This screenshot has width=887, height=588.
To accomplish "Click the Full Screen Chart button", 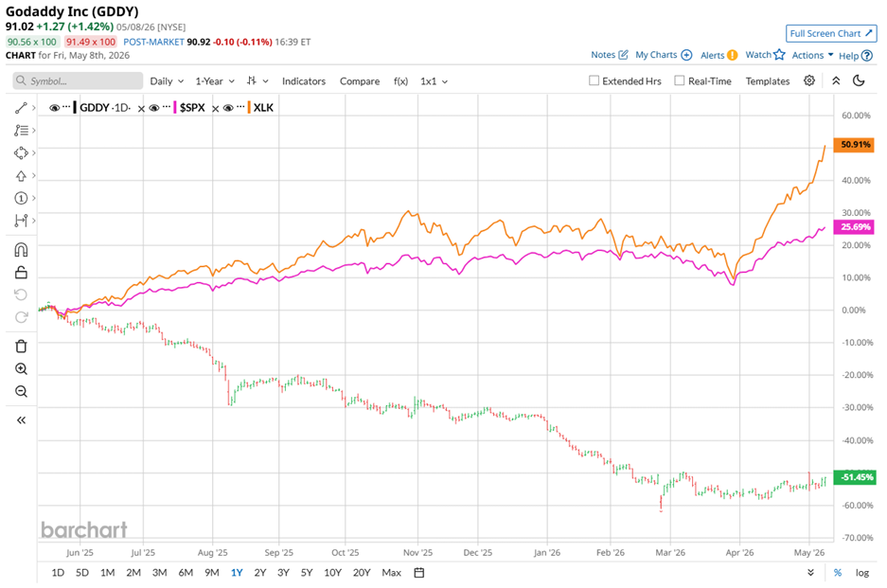I will [x=831, y=33].
